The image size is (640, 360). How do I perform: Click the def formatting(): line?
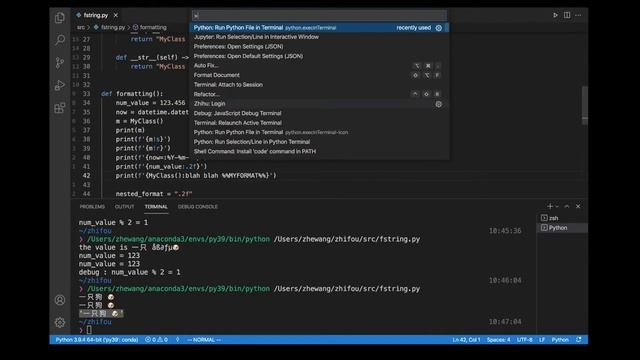132,94
